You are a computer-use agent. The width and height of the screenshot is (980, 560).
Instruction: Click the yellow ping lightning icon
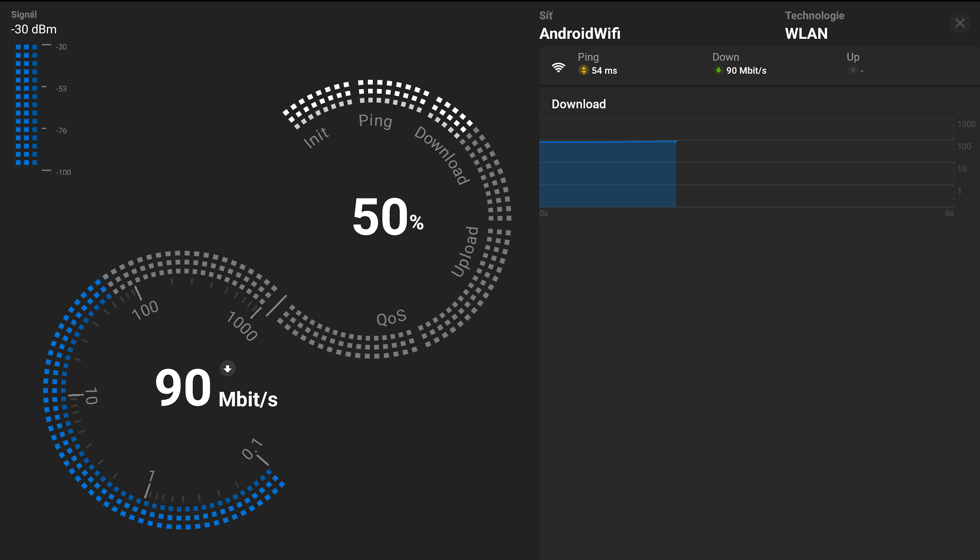point(583,70)
